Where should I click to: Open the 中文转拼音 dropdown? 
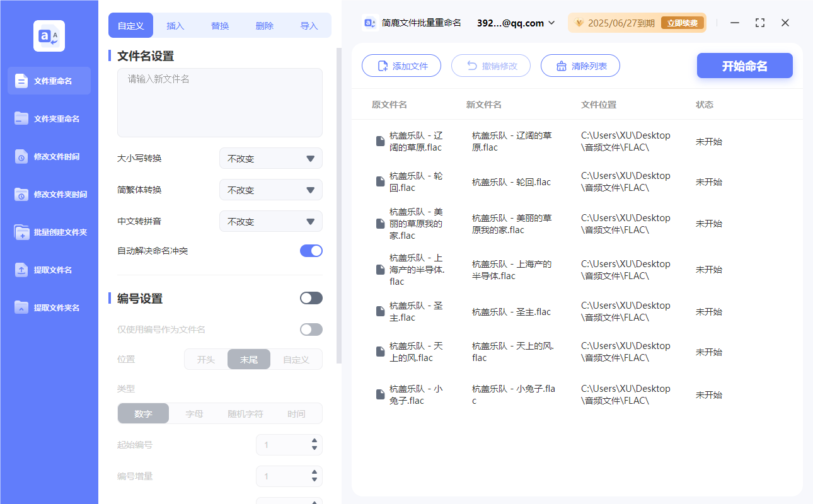click(270, 221)
